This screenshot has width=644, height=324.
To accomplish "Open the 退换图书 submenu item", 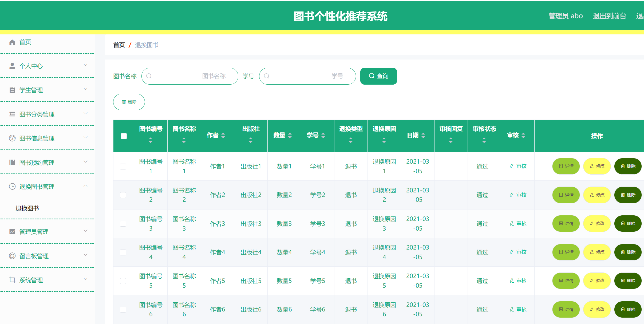I will pyautogui.click(x=27, y=208).
